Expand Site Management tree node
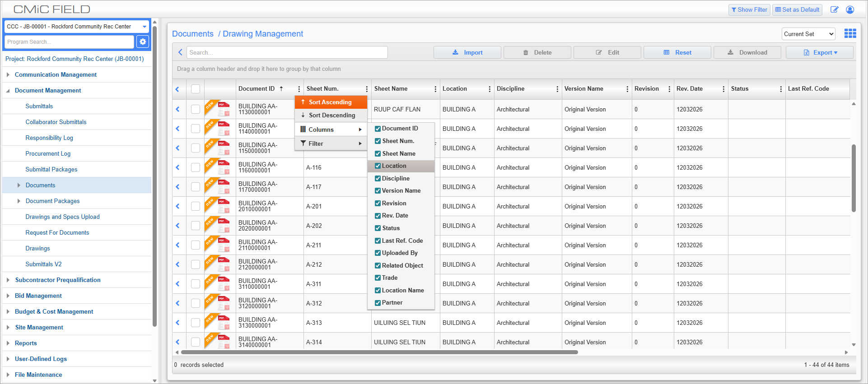 (x=8, y=327)
